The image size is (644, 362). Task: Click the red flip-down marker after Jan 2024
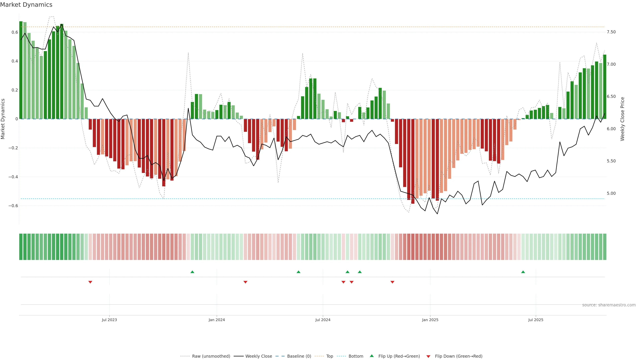point(245,282)
